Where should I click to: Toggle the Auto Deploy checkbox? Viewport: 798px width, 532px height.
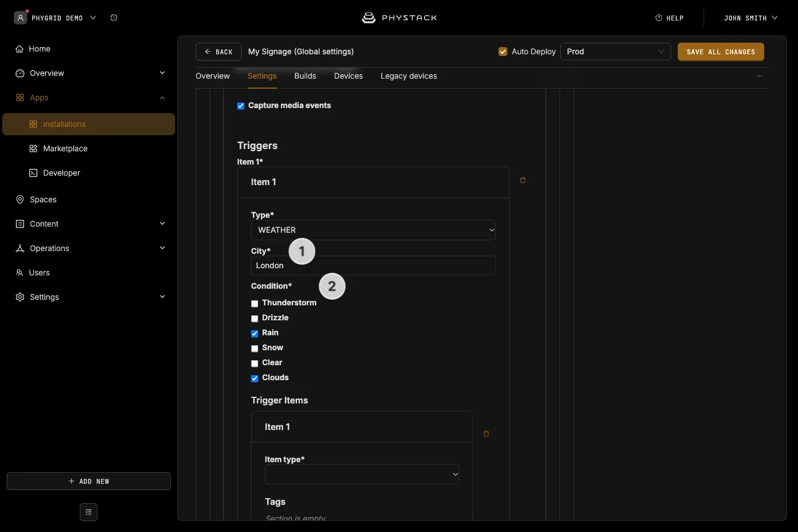click(x=503, y=52)
